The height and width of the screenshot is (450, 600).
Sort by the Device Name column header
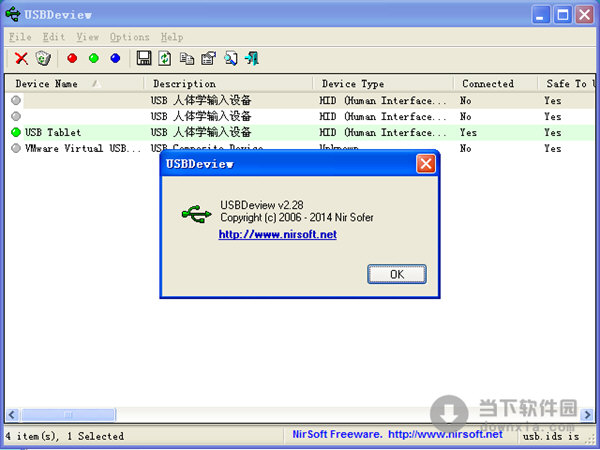point(75,83)
